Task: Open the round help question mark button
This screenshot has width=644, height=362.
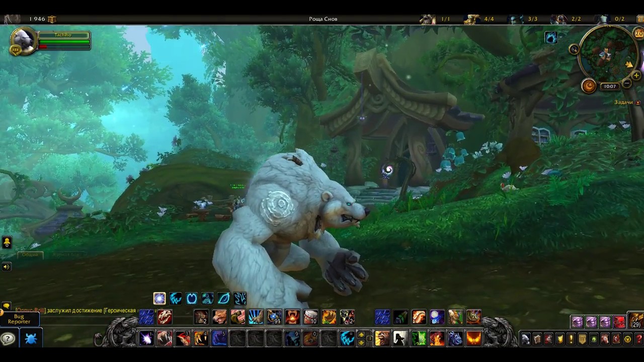Action: pyautogui.click(x=8, y=338)
